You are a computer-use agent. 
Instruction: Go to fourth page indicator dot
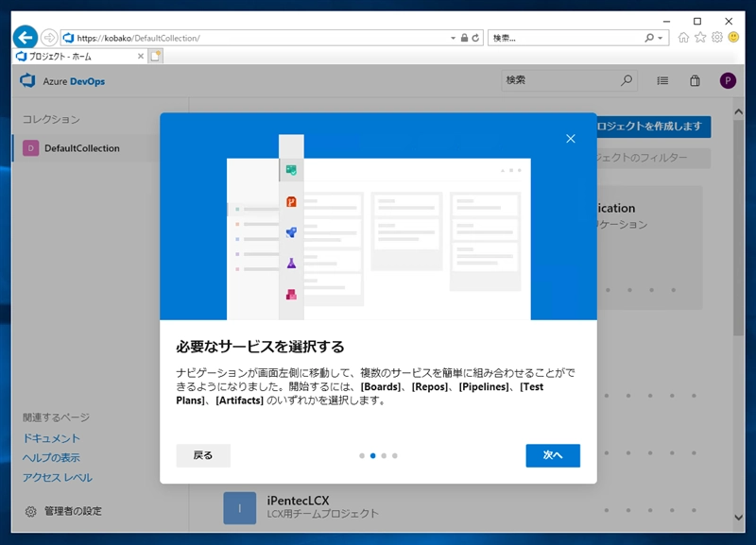tap(395, 455)
